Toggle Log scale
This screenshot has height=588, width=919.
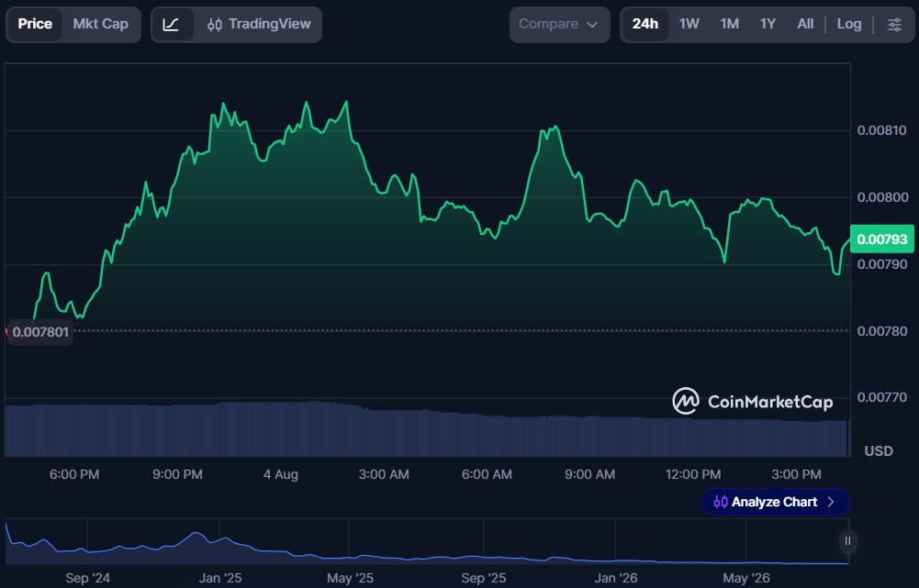click(848, 24)
